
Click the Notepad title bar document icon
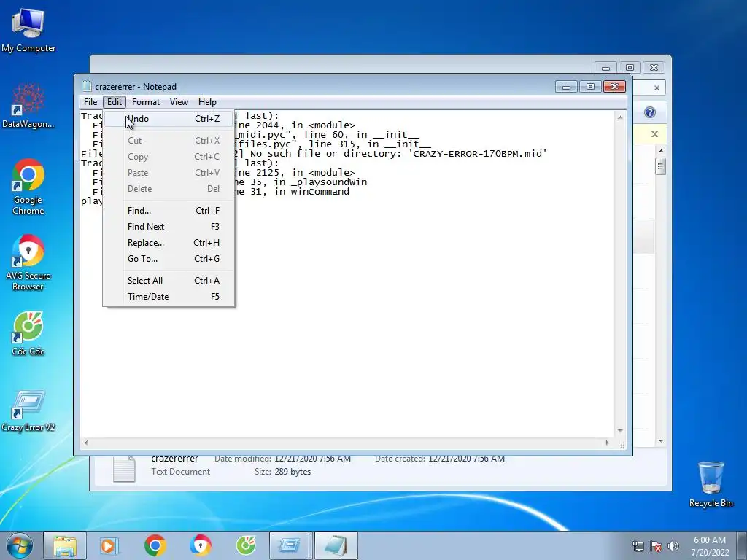tap(87, 86)
